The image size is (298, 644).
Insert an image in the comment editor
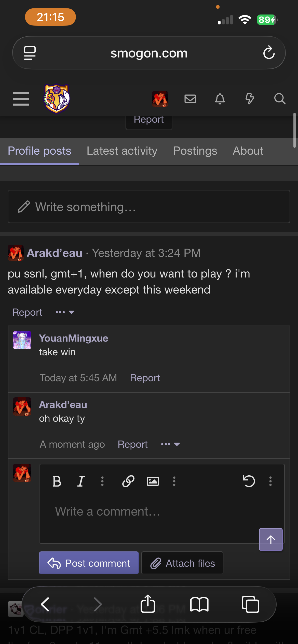153,481
